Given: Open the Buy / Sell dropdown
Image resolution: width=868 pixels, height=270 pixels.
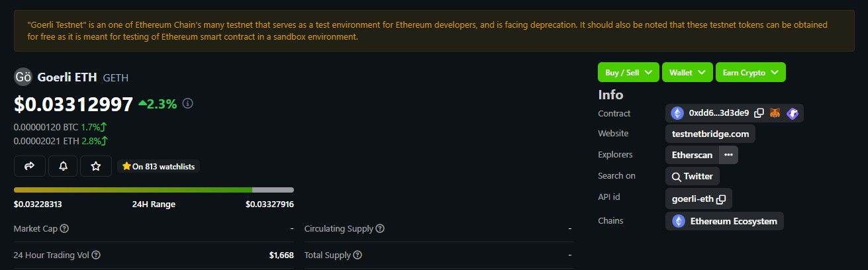Looking at the screenshot, I should click(x=628, y=72).
